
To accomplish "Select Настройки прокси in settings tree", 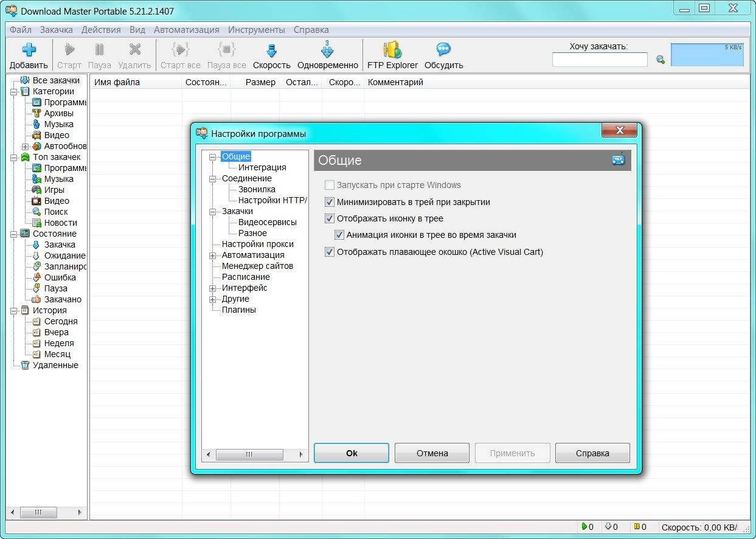I will [257, 244].
